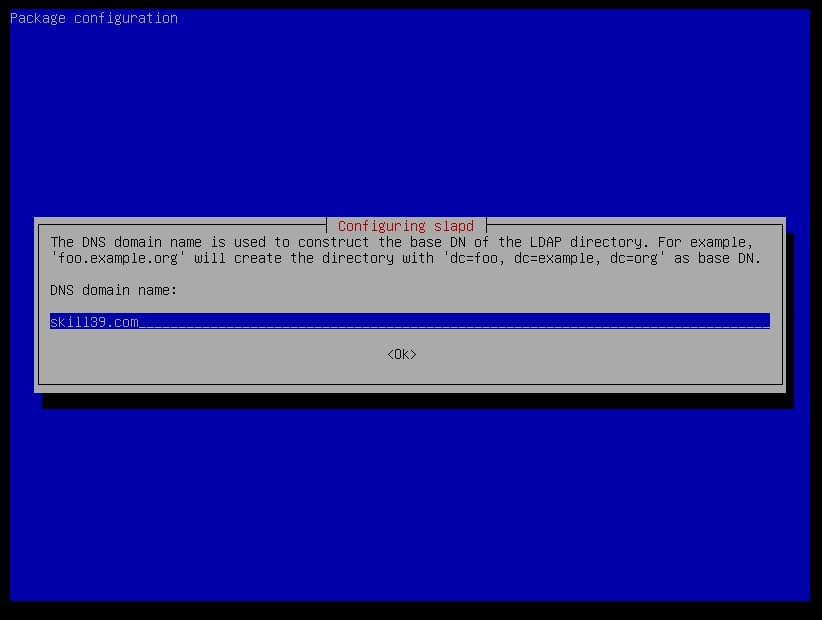Click the Configuring slapd dialog title
The image size is (822, 620).
(405, 226)
